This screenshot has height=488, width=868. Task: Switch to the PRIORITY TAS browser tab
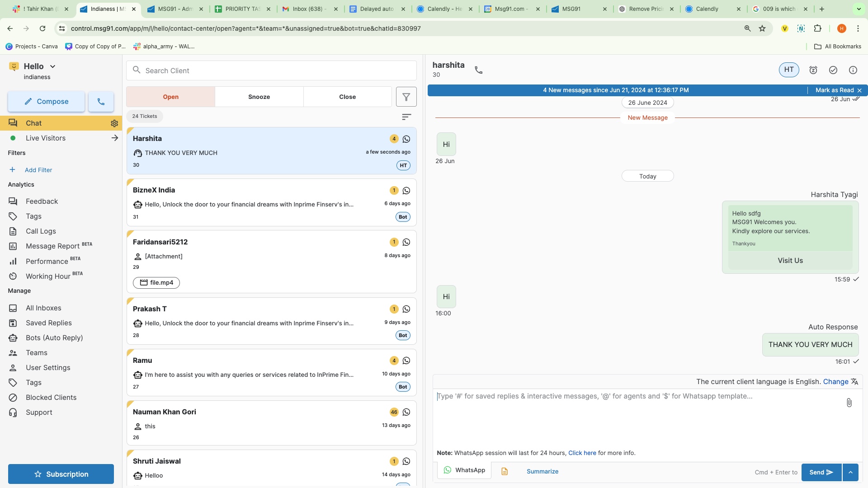tap(243, 9)
